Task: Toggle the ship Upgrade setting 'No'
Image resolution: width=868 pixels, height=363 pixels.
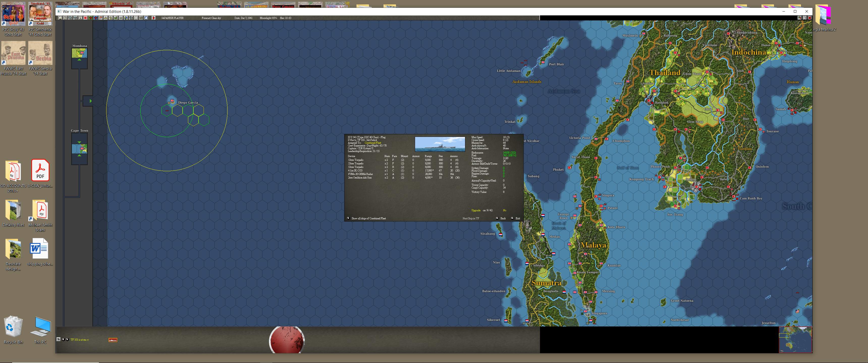Action: click(504, 210)
